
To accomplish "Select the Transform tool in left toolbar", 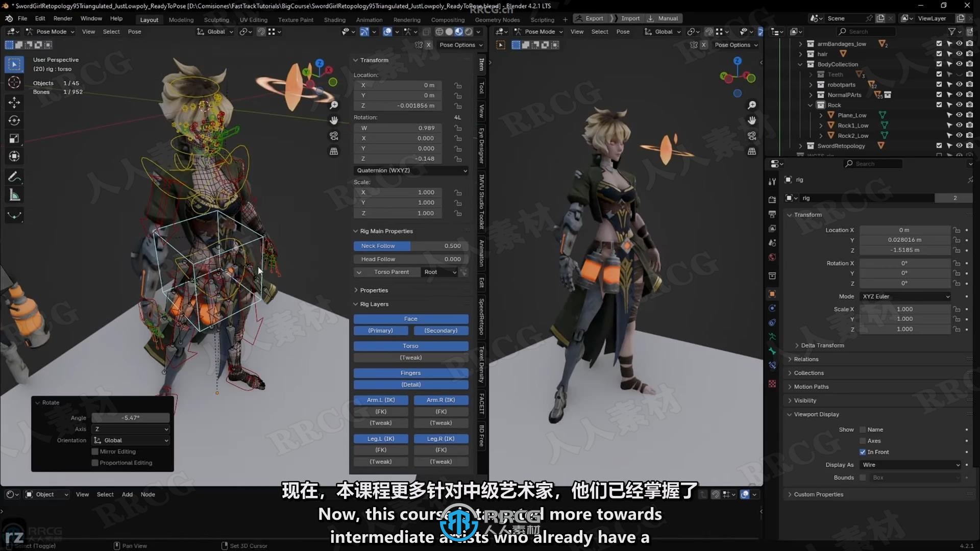I will pos(14,156).
